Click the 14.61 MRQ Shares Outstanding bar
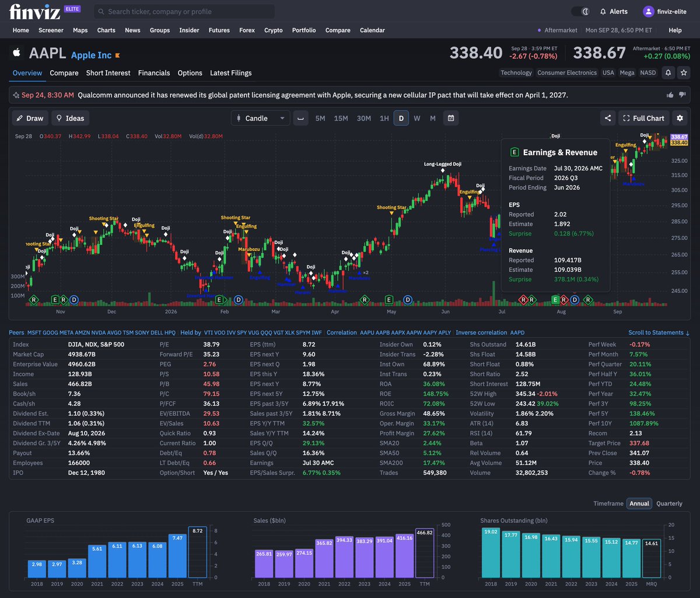 click(651, 558)
